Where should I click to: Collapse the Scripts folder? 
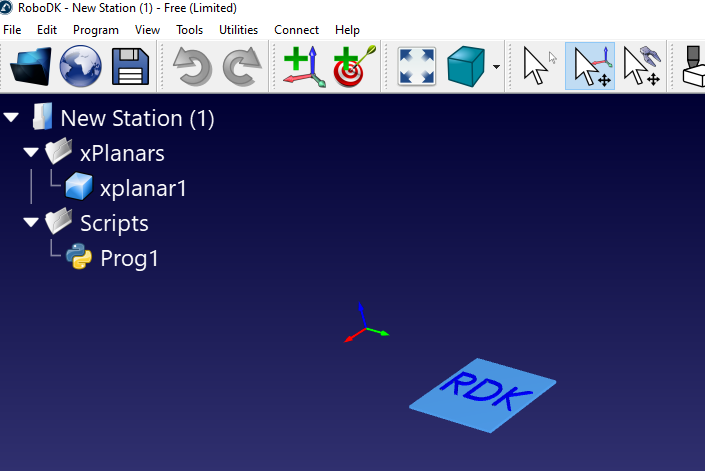[31, 222]
